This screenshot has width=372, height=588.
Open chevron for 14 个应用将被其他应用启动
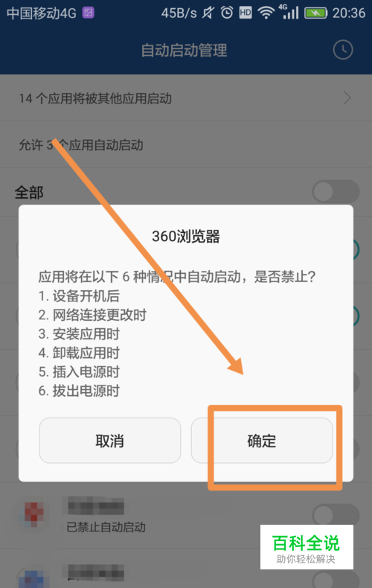(x=347, y=98)
